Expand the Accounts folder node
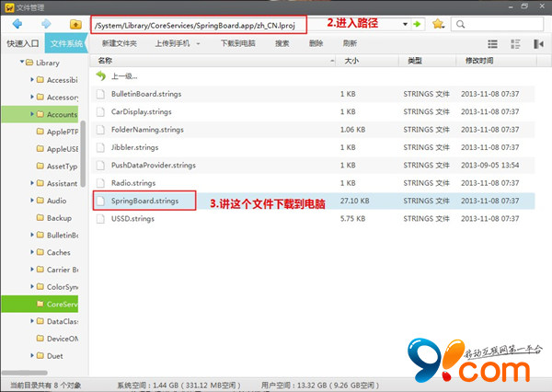Screen dimensions: 552x392 click(33, 115)
